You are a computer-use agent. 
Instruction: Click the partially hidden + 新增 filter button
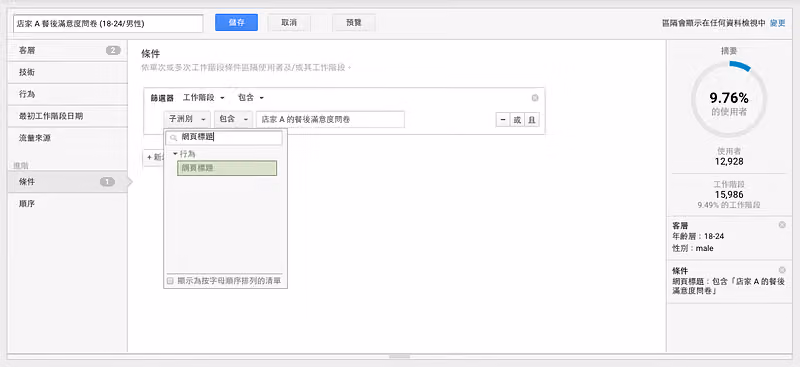pyautogui.click(x=153, y=157)
